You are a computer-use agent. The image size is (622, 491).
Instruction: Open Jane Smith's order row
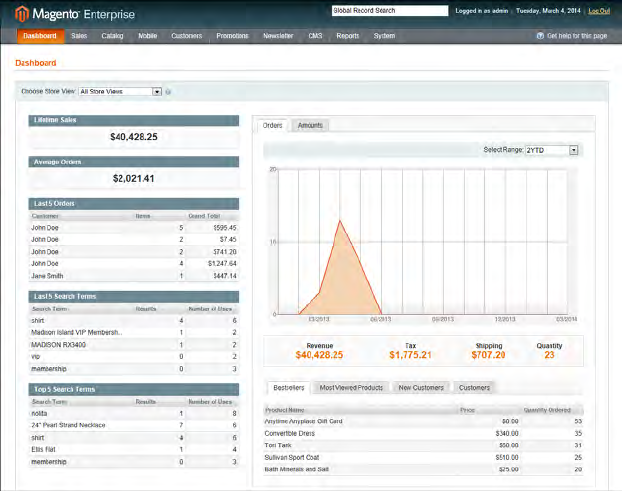[134, 275]
